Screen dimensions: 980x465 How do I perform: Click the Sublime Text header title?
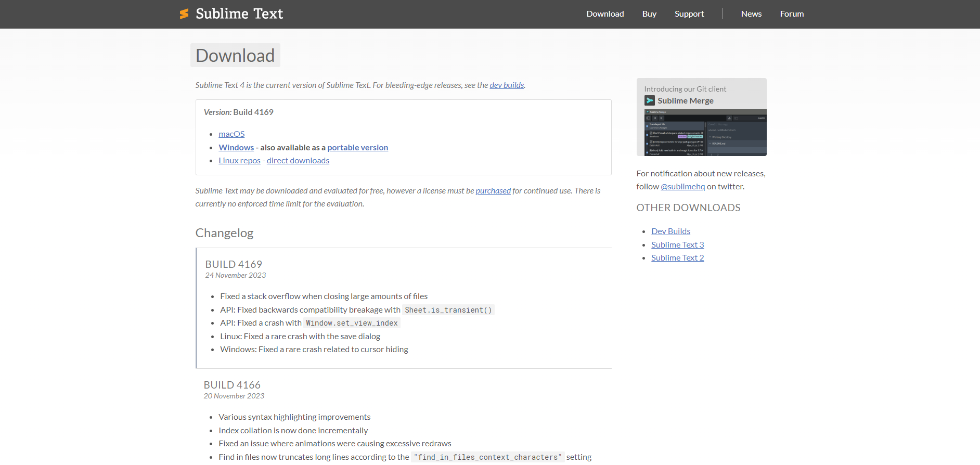tap(239, 14)
